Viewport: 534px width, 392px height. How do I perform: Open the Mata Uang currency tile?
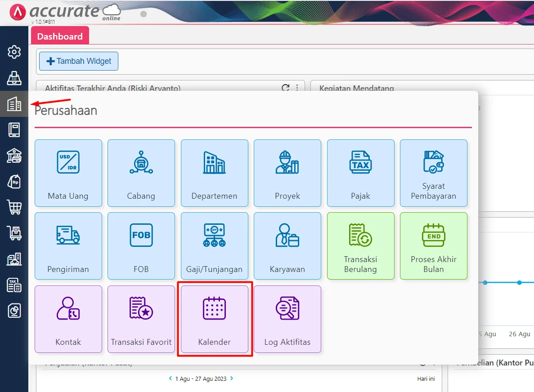(68, 173)
